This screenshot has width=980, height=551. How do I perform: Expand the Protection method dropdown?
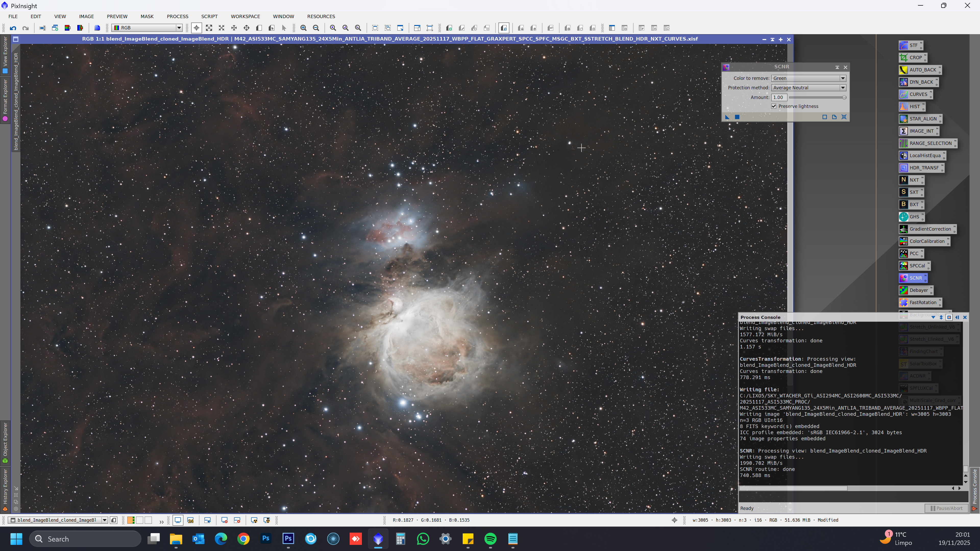point(843,88)
